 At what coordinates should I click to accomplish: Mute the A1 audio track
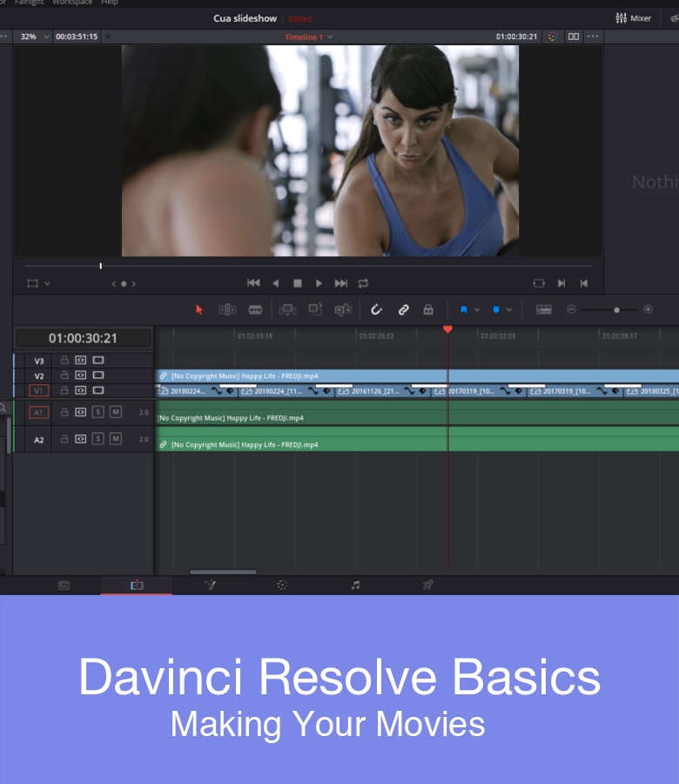pyautogui.click(x=116, y=412)
